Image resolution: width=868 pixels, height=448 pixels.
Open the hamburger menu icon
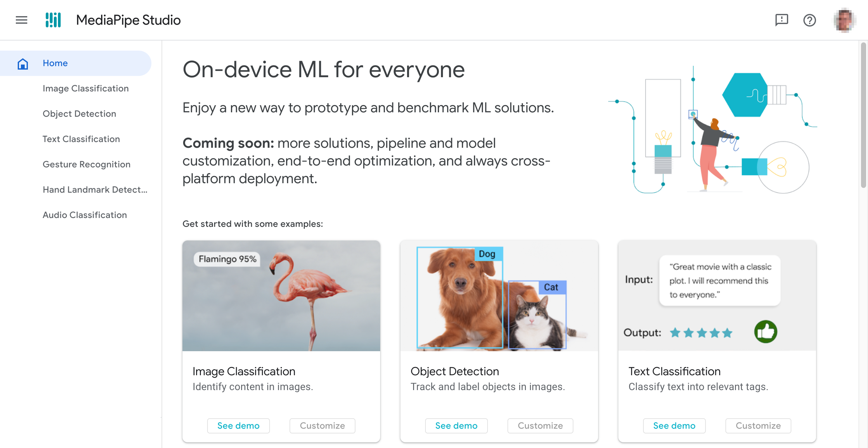click(x=21, y=20)
